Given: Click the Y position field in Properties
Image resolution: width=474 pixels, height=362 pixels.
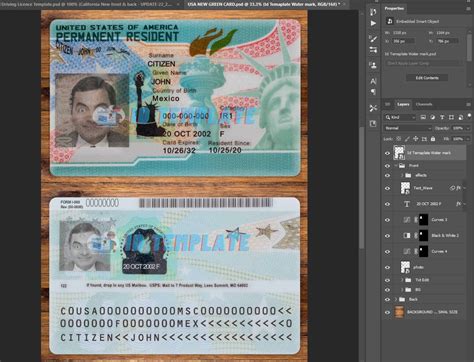Looking at the screenshot, I should click(x=447, y=41).
